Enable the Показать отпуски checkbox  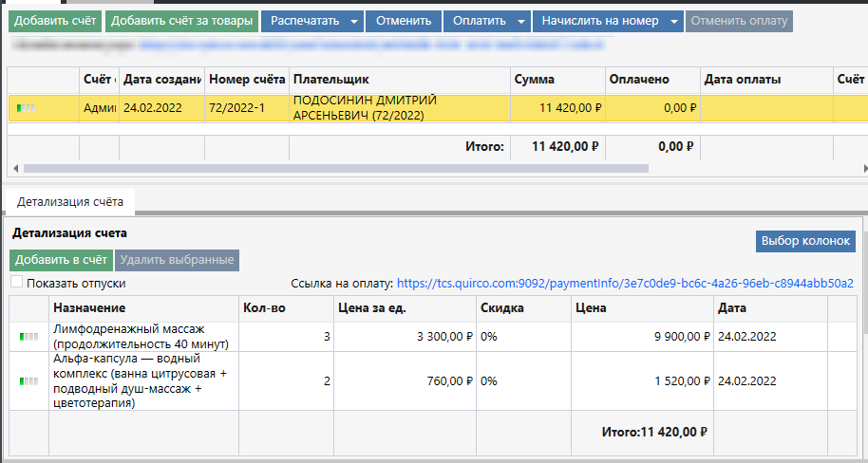tap(17, 282)
